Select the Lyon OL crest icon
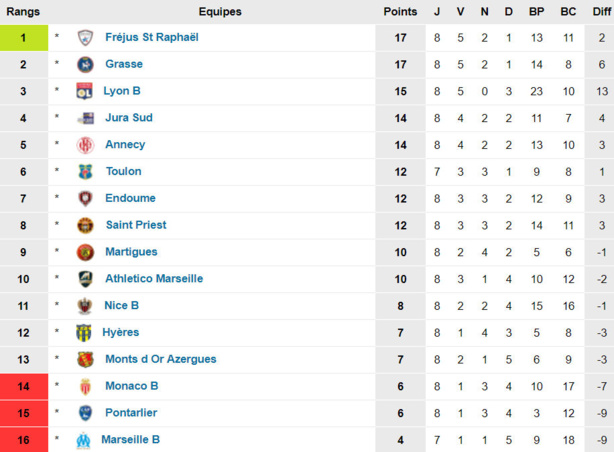 pos(85,91)
